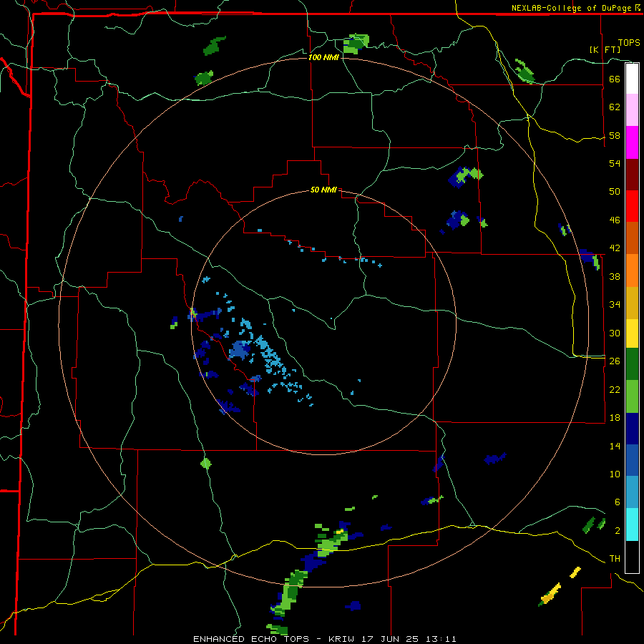Click the 62 value on the legend scale

615,107
